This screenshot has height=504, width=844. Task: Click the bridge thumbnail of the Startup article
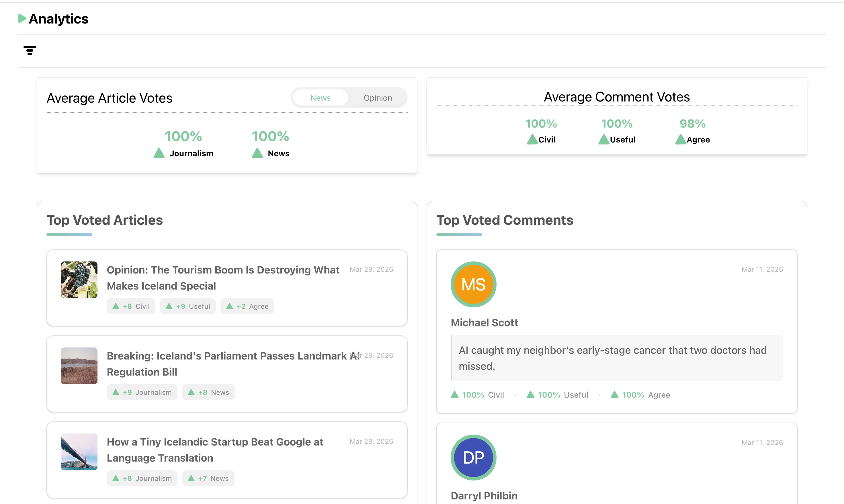(79, 451)
